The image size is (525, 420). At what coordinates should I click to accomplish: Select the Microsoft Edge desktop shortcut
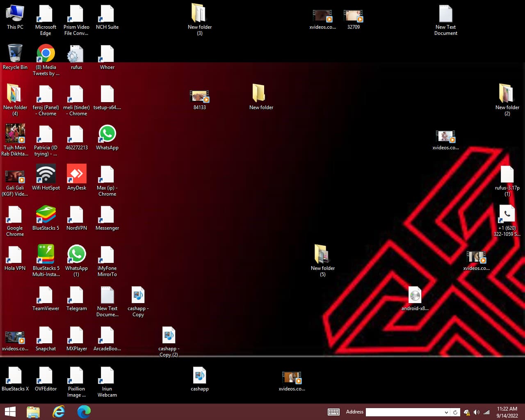pos(46,20)
